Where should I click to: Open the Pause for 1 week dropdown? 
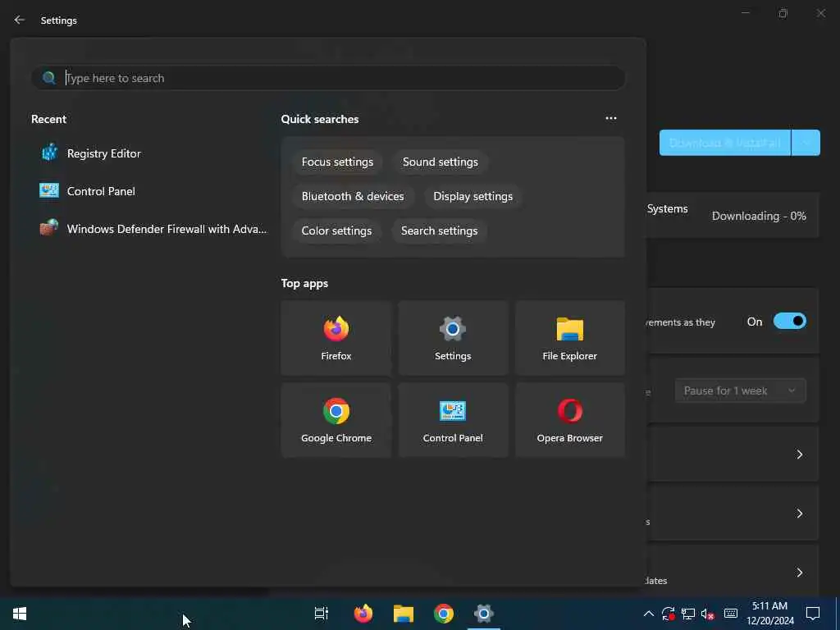(741, 390)
